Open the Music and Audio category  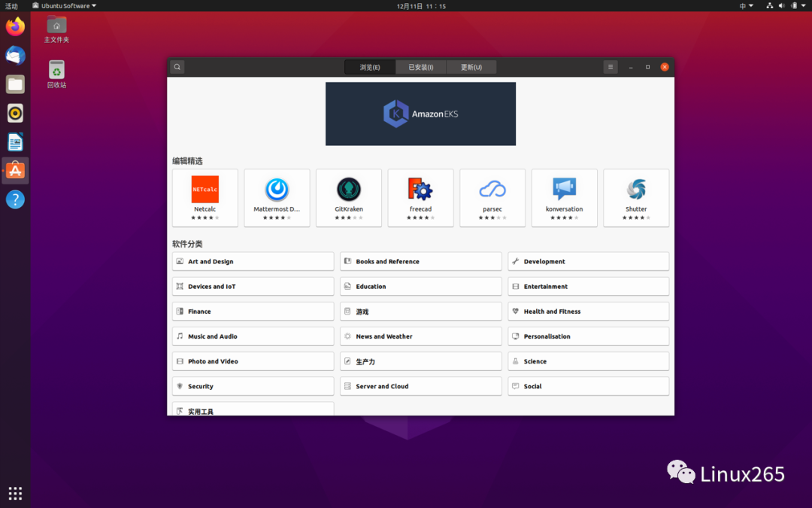pos(253,336)
